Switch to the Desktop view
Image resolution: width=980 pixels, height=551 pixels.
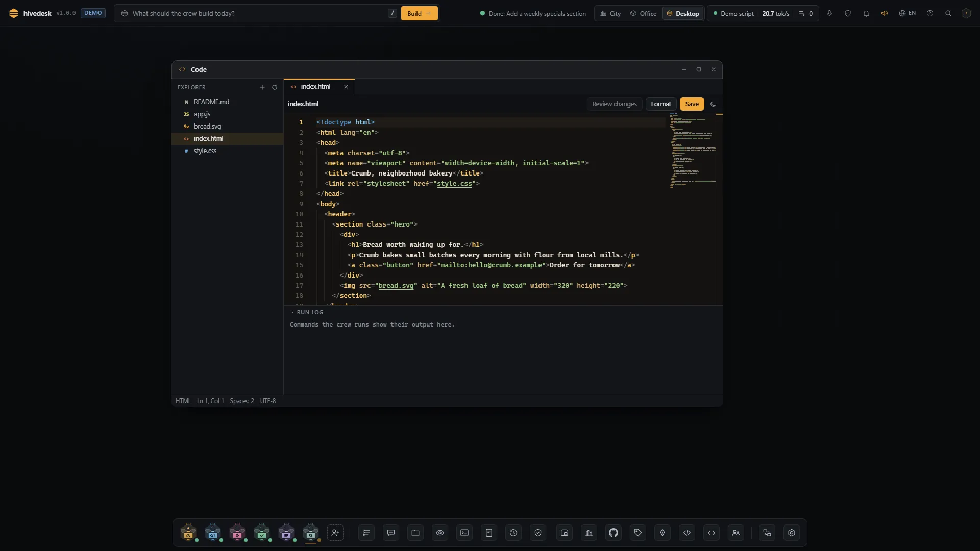pos(682,14)
